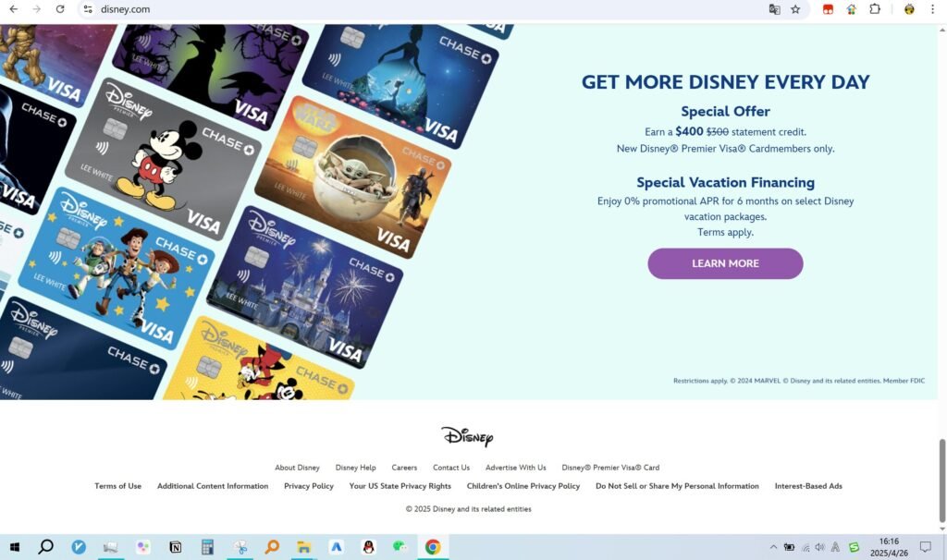The width and height of the screenshot is (947, 560).
Task: Click the Privacy Policy link
Action: pyautogui.click(x=309, y=486)
